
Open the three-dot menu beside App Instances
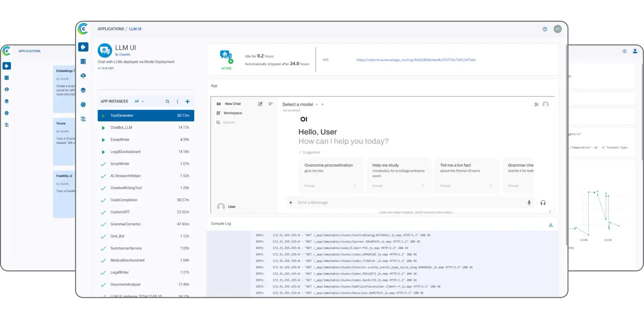[x=177, y=101]
